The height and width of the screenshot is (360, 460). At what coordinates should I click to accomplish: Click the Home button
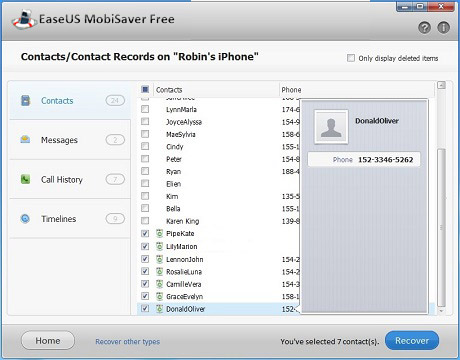(x=48, y=340)
